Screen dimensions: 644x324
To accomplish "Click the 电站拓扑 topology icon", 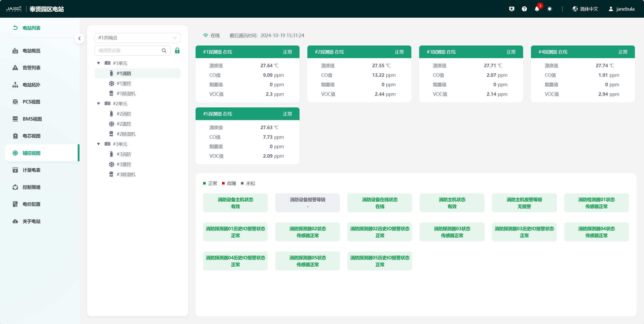I will (15, 85).
